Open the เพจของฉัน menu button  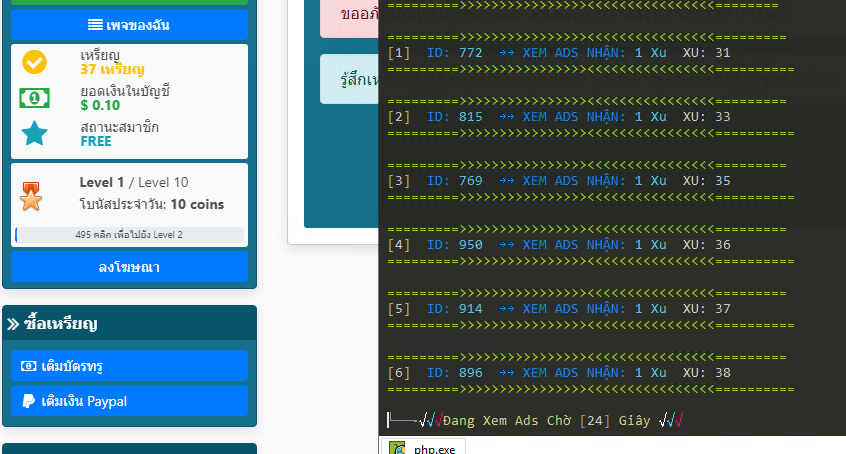pos(129,25)
